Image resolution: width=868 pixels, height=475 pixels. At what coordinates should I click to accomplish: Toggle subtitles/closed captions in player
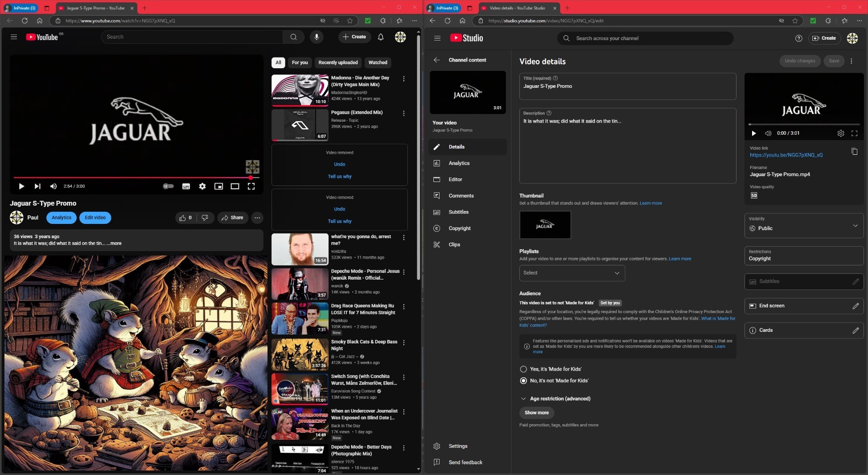pyautogui.click(x=186, y=186)
